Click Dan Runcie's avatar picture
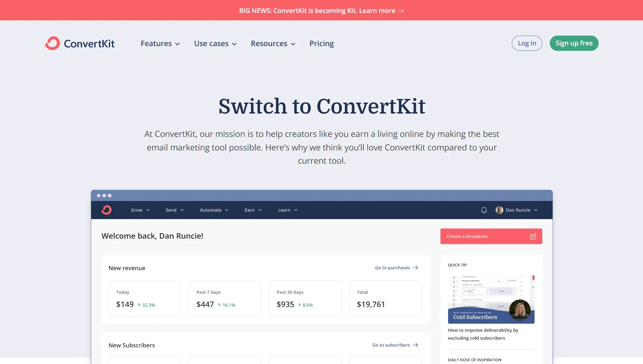This screenshot has height=364, width=643. (499, 210)
